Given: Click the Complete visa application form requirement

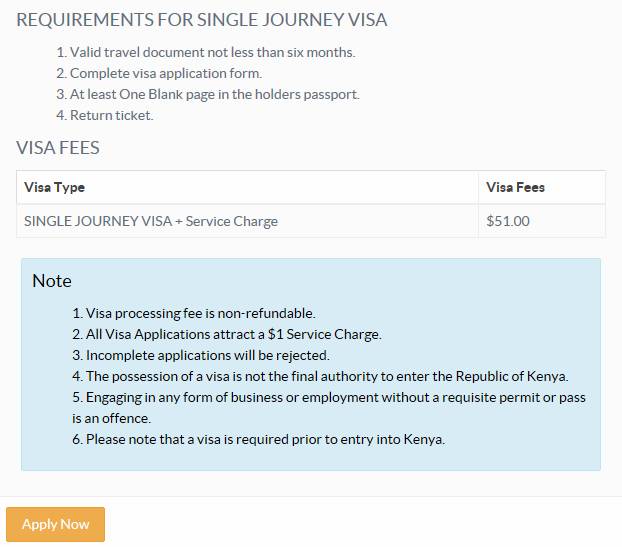Looking at the screenshot, I should point(159,73).
